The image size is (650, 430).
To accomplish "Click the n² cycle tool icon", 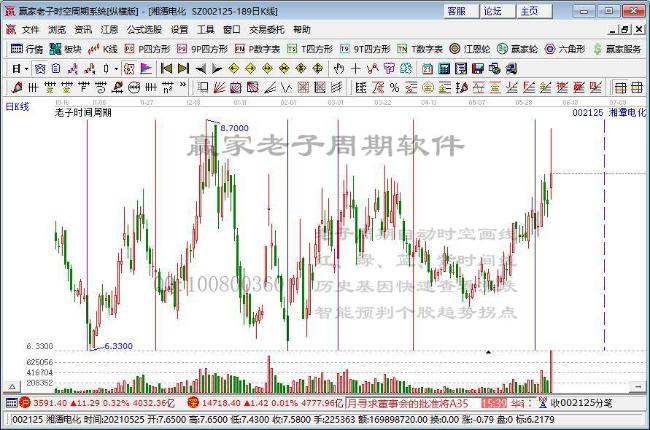I will click(167, 87).
